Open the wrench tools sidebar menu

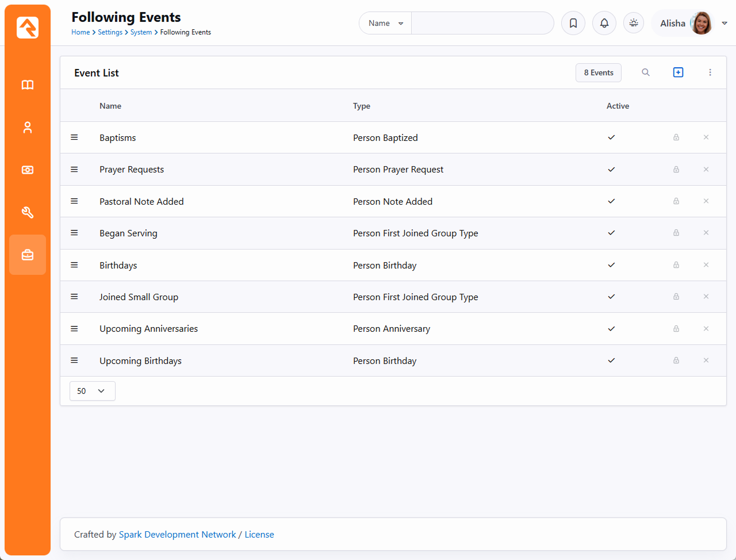coord(28,213)
